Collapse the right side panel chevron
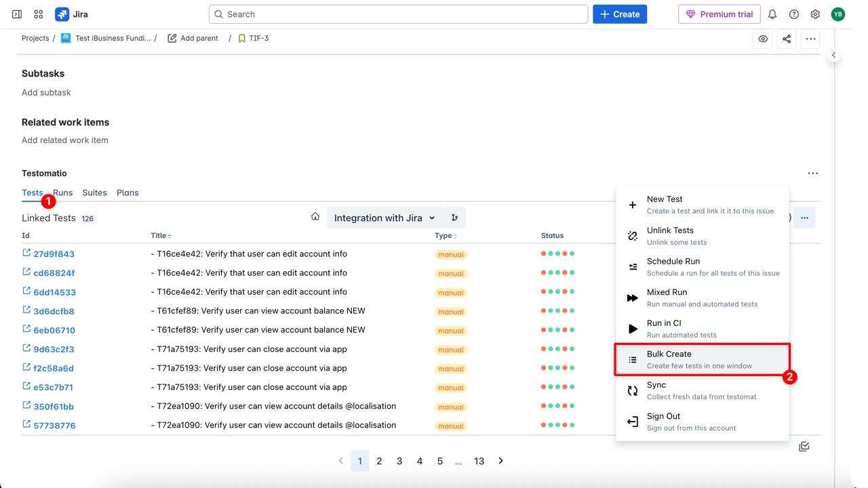Viewport: 868px width, 488px height. [834, 55]
